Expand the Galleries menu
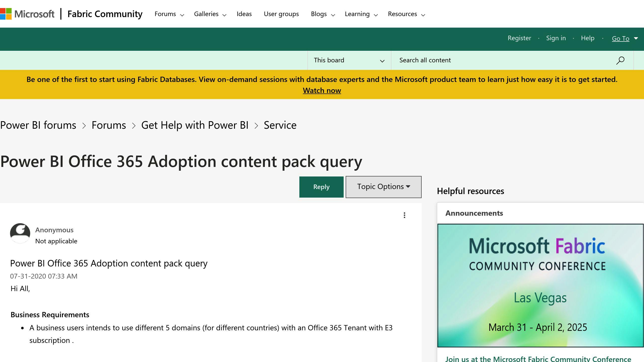 click(210, 14)
